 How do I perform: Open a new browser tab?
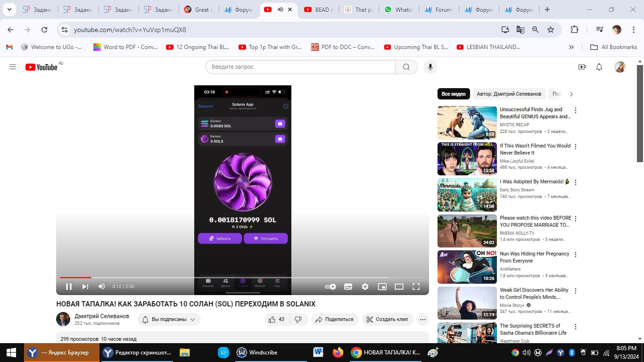pos(547,9)
